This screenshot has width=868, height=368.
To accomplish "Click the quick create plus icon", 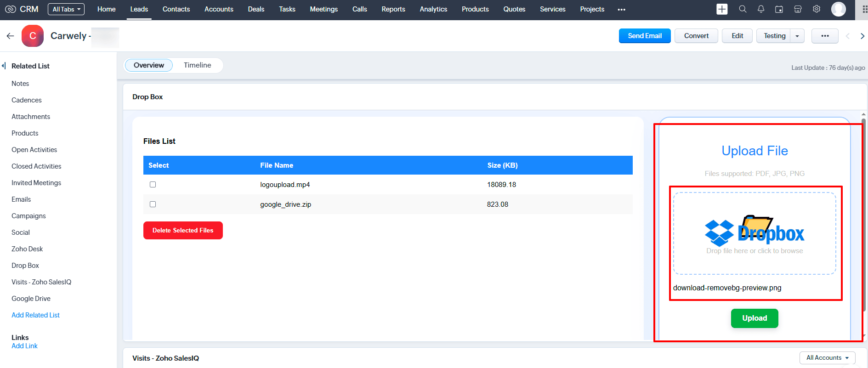I will click(x=722, y=9).
